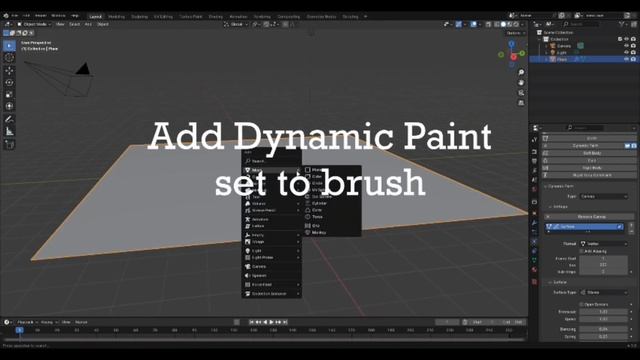
Task: Open the Modifiers wrench properties tab
Action: tap(534, 222)
